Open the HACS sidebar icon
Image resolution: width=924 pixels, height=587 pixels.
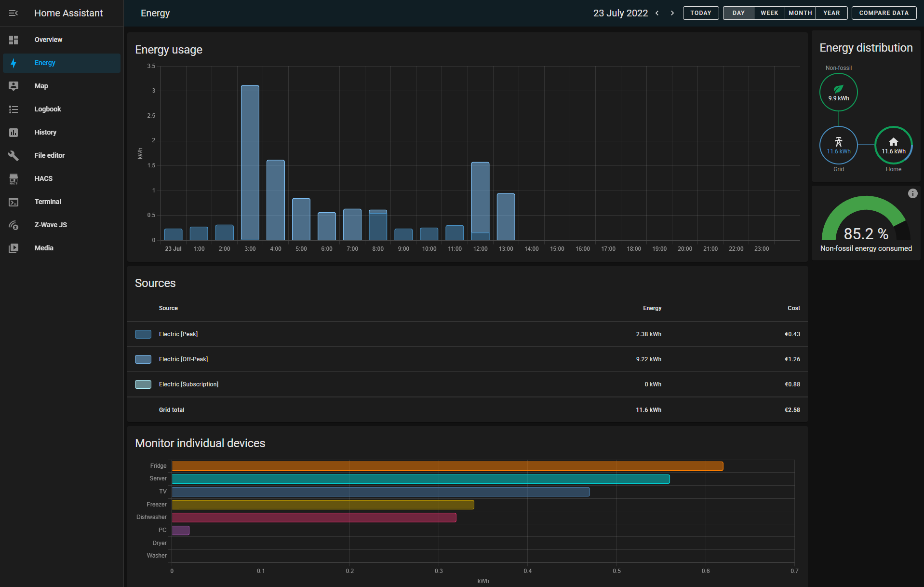pyautogui.click(x=13, y=178)
